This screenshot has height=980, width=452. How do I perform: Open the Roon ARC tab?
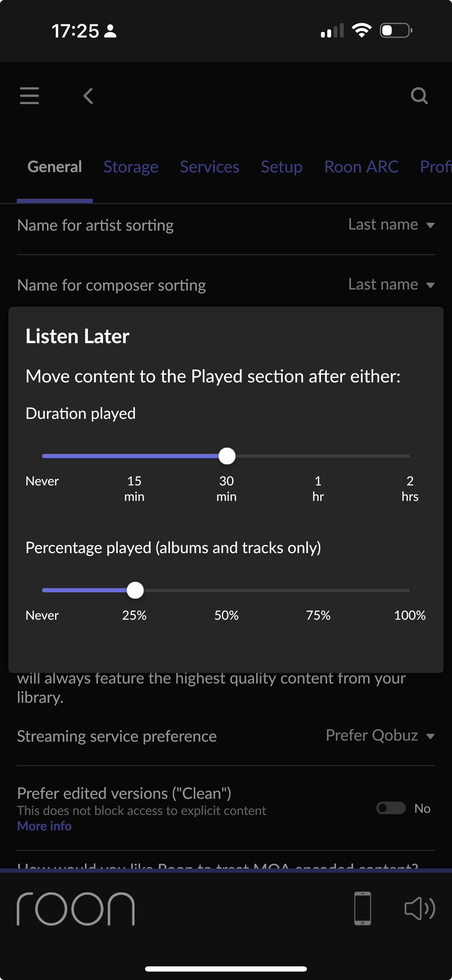click(361, 167)
